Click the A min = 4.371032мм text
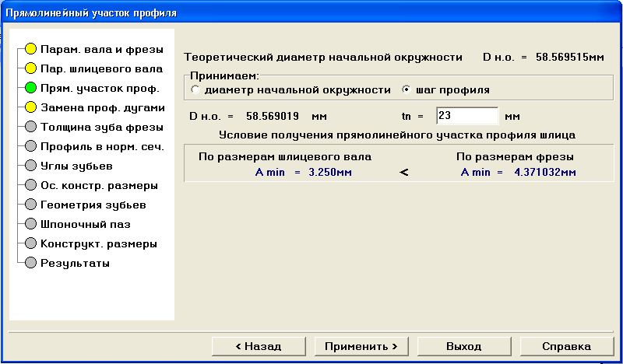 [x=518, y=172]
